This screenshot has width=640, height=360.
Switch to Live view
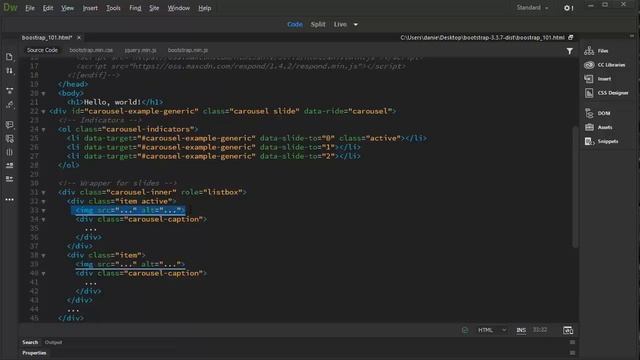click(340, 24)
